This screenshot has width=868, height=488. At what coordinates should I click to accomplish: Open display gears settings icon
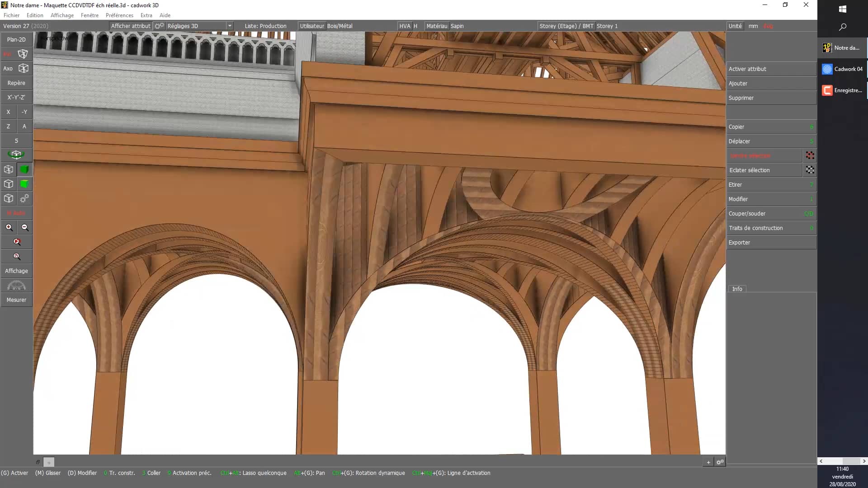pyautogui.click(x=24, y=198)
